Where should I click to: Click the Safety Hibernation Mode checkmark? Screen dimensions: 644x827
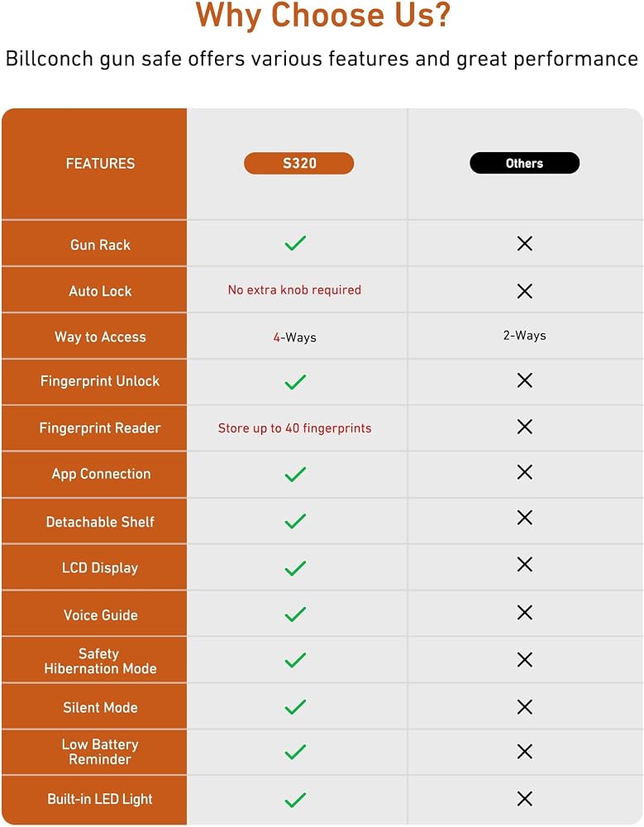point(295,660)
